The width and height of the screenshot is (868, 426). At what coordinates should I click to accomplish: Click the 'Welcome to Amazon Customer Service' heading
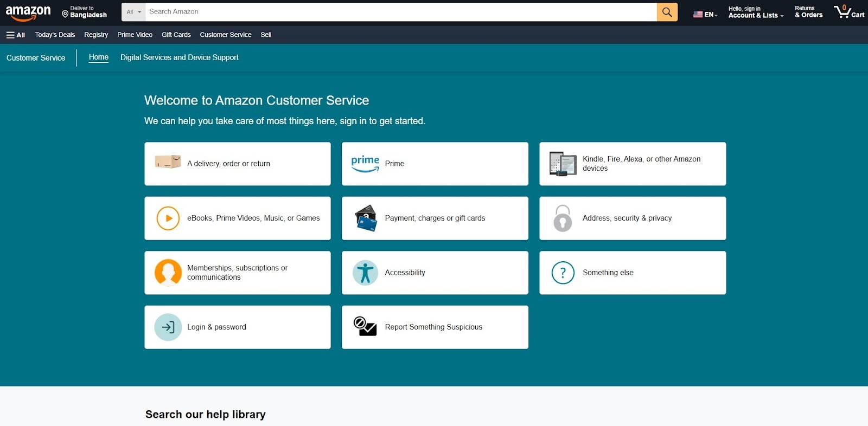tap(257, 100)
